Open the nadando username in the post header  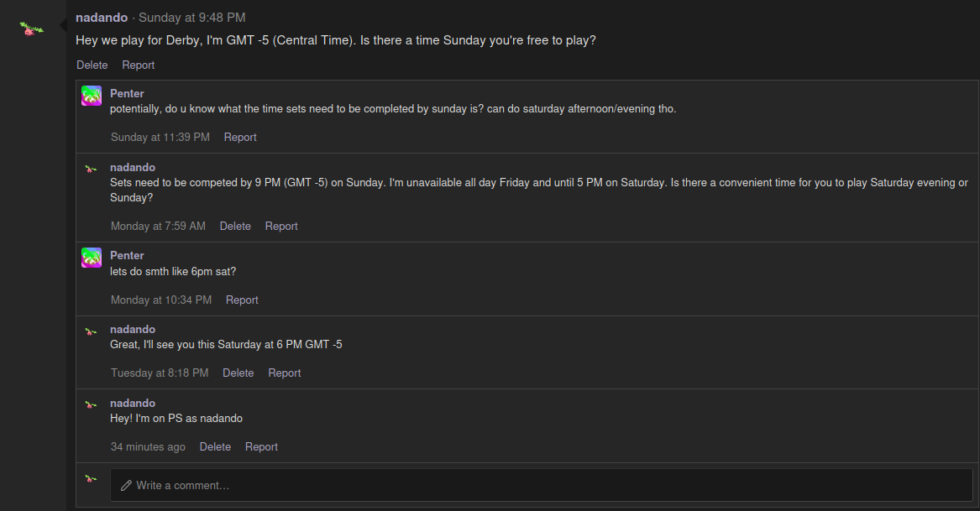point(102,17)
